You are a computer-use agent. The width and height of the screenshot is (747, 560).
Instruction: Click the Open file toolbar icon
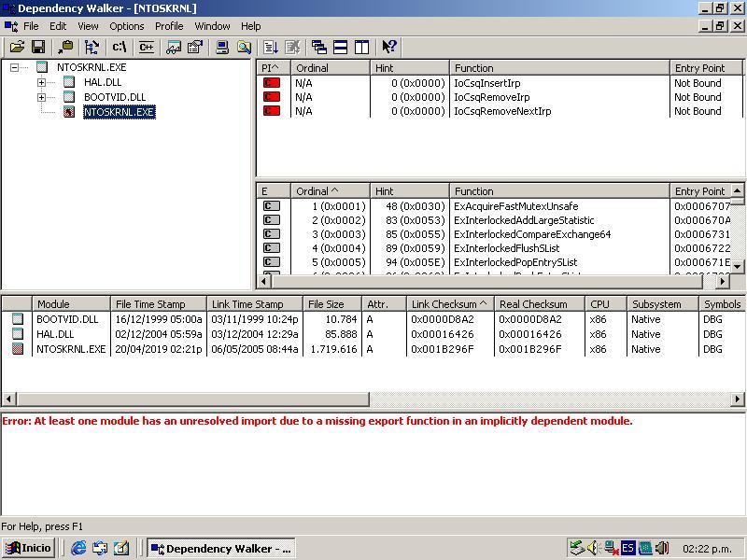(17, 47)
